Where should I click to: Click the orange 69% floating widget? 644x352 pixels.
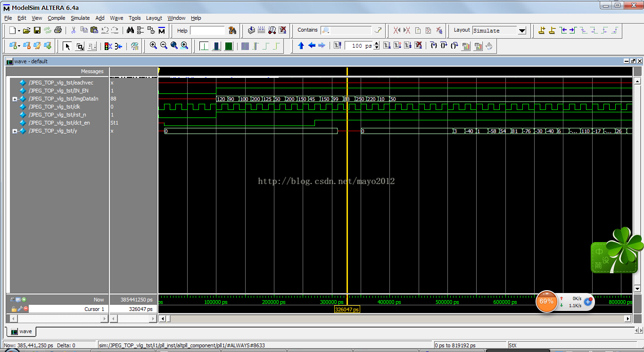point(546,302)
